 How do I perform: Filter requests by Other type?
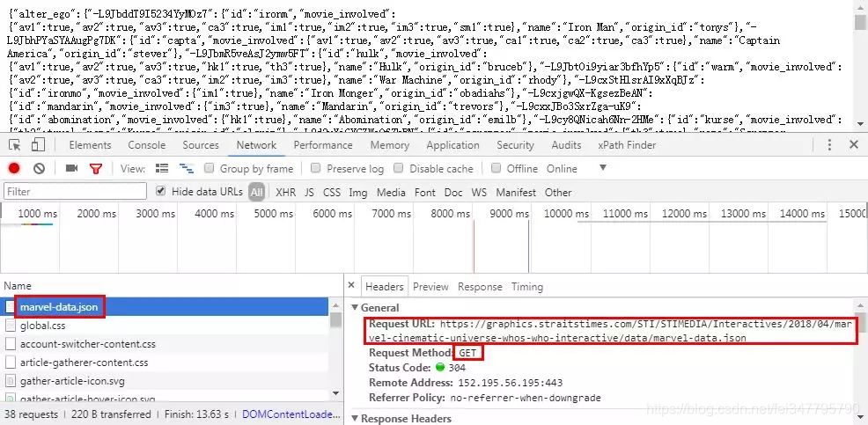(x=558, y=192)
